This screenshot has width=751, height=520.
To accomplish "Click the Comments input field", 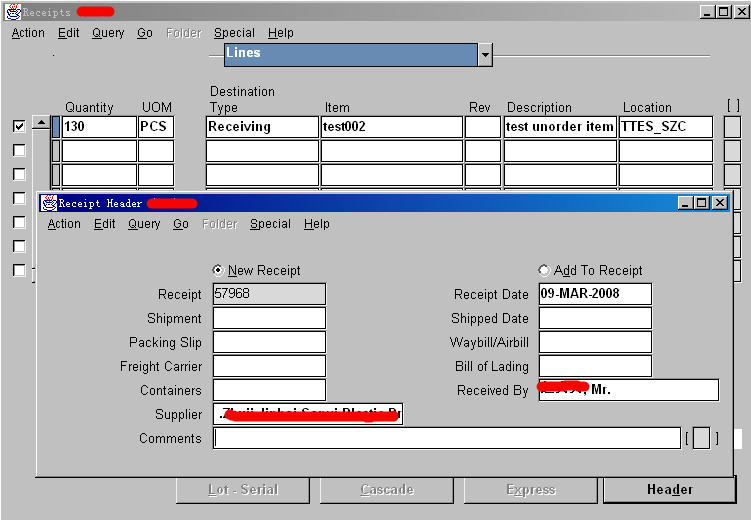I will [x=447, y=438].
